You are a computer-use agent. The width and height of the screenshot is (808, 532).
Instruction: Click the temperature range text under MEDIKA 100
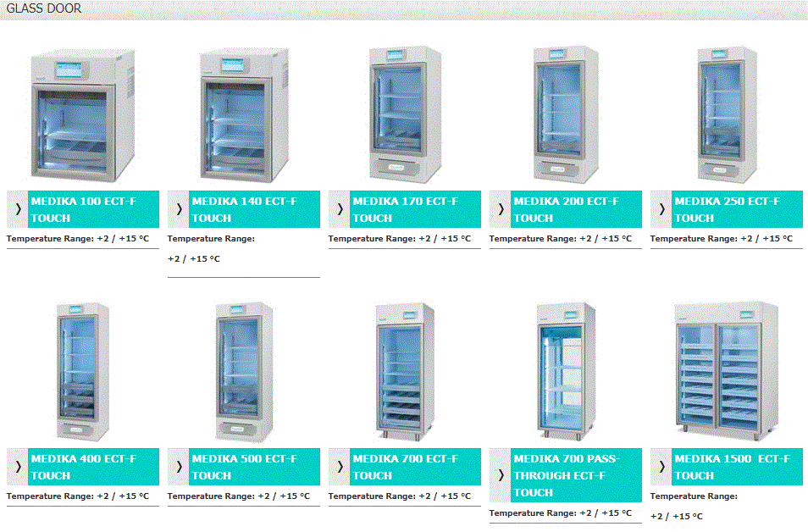(x=78, y=239)
